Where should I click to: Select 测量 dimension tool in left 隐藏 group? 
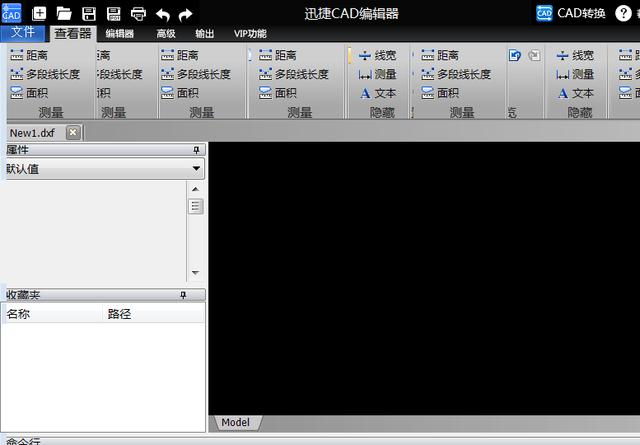click(x=377, y=74)
